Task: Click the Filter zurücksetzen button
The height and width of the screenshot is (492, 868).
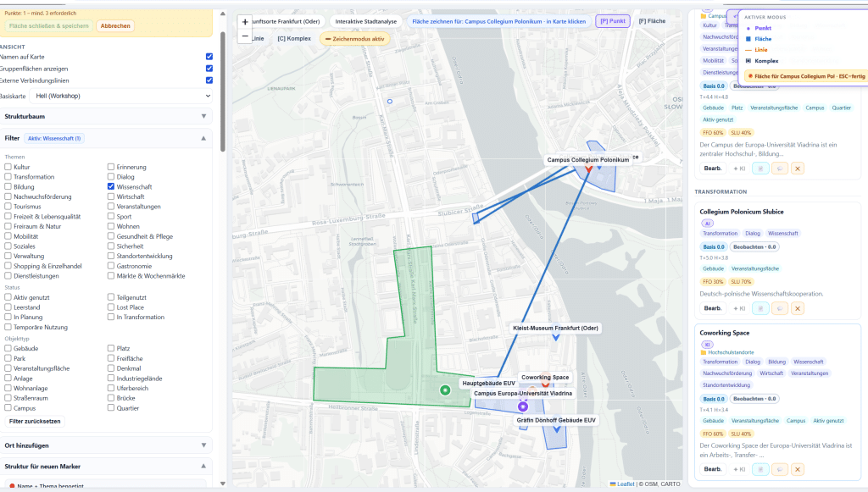Action: [35, 421]
